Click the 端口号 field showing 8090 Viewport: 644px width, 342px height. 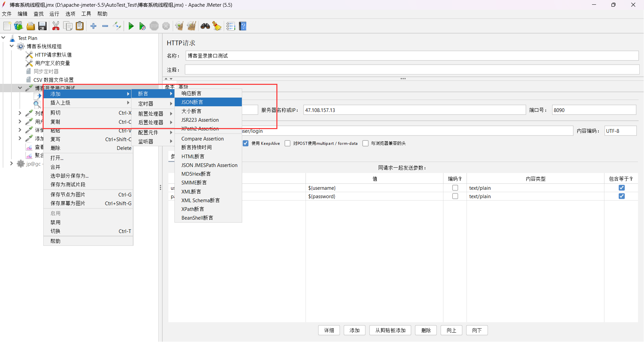click(x=594, y=110)
